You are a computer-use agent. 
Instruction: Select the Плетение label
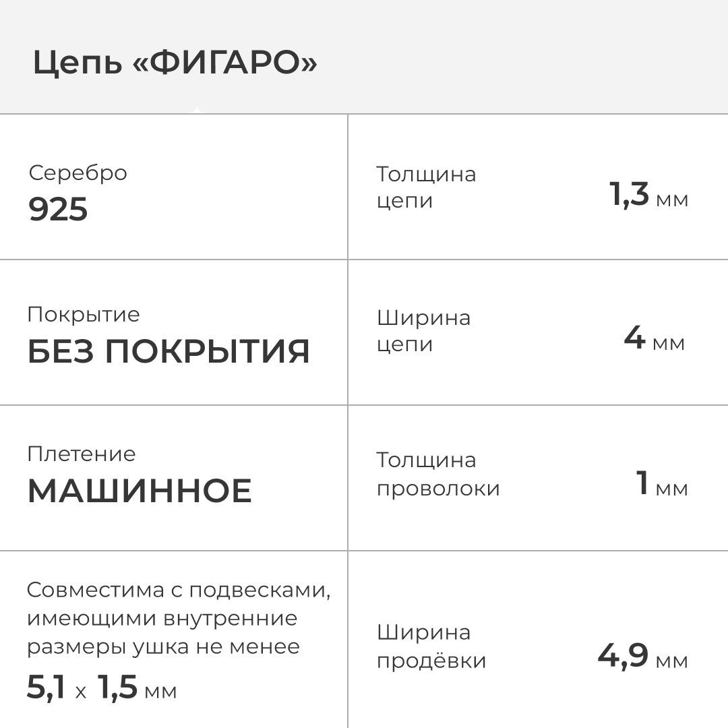(82, 454)
